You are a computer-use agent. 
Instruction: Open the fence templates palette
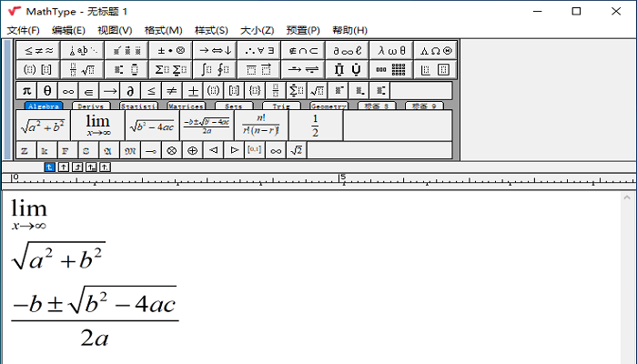[38, 69]
